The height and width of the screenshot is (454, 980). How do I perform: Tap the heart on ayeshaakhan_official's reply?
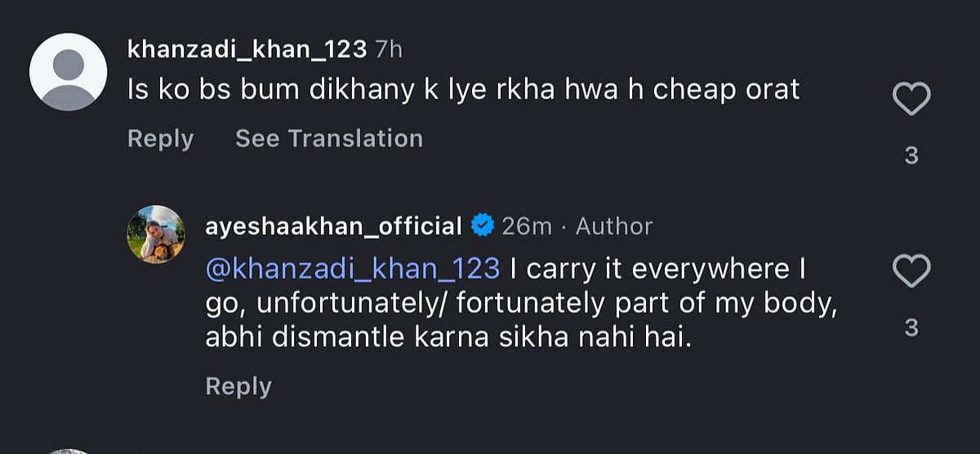coord(911,272)
